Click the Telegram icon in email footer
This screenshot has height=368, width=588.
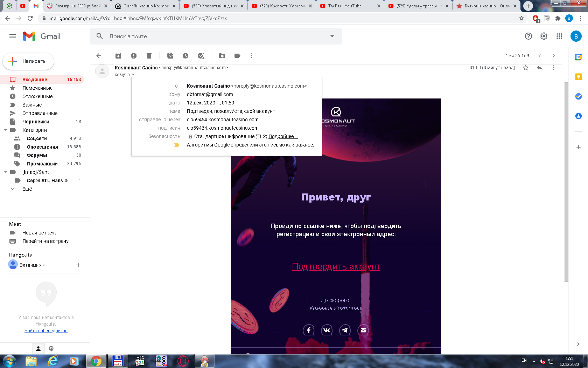[345, 330]
